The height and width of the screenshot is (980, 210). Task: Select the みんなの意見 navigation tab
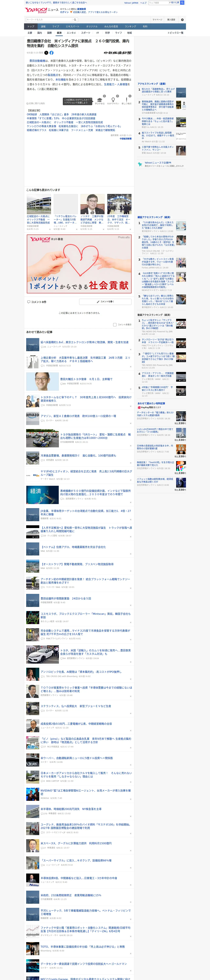coord(111,27)
